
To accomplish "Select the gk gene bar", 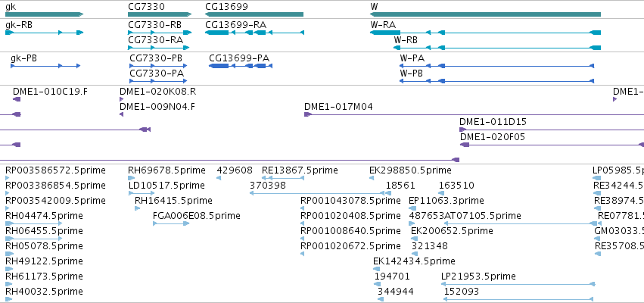I will click(45, 14).
